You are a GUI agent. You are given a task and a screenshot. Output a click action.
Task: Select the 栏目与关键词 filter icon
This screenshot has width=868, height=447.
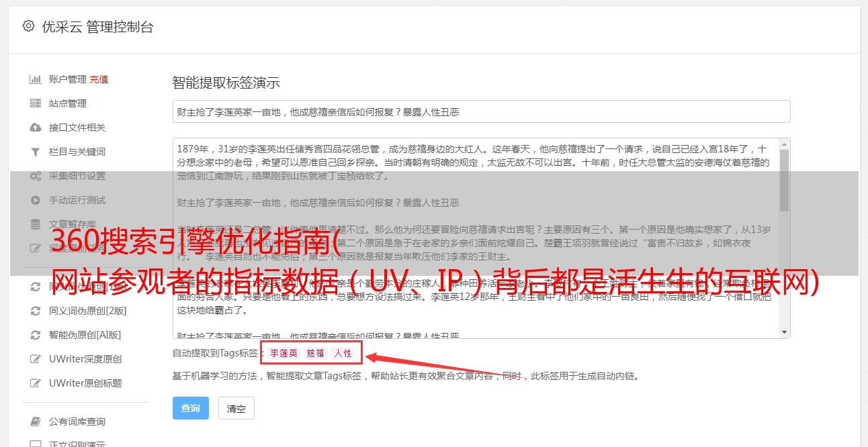point(36,152)
